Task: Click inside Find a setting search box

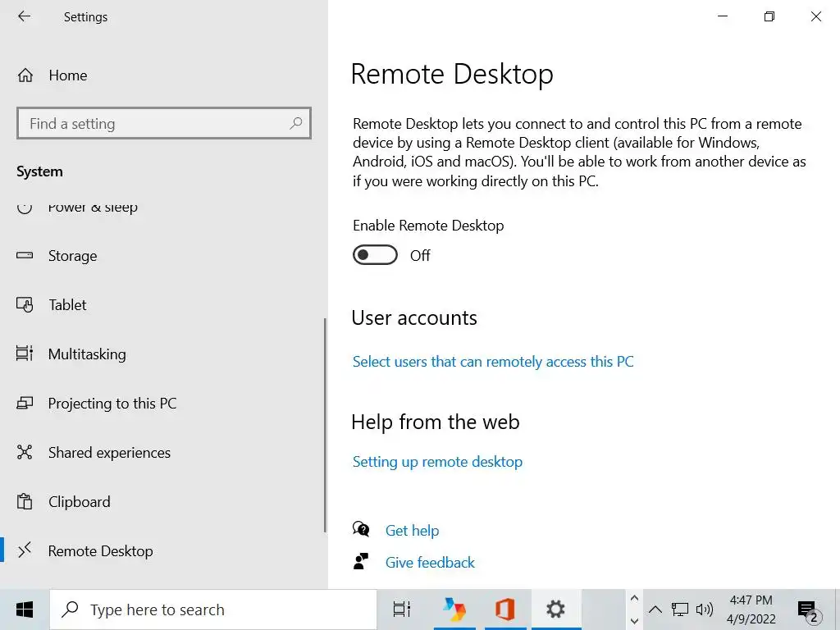Action: 156,124
